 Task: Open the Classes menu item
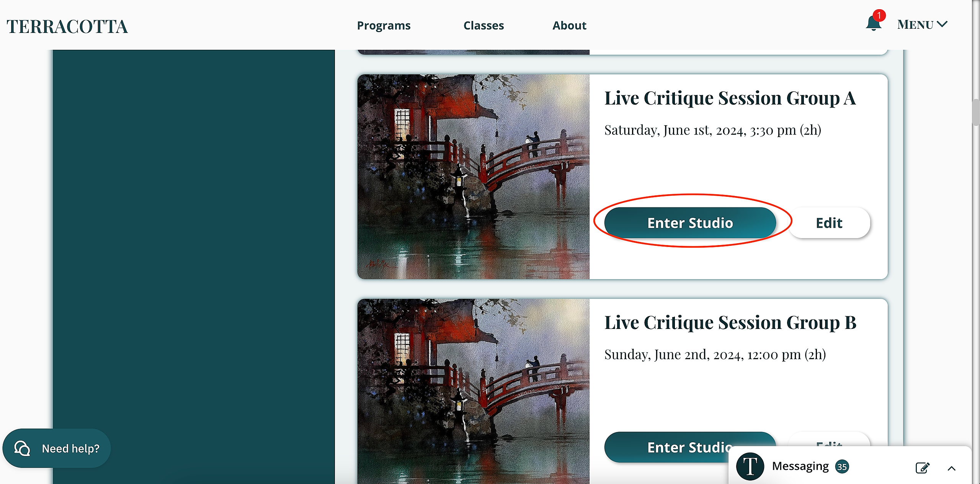click(483, 26)
